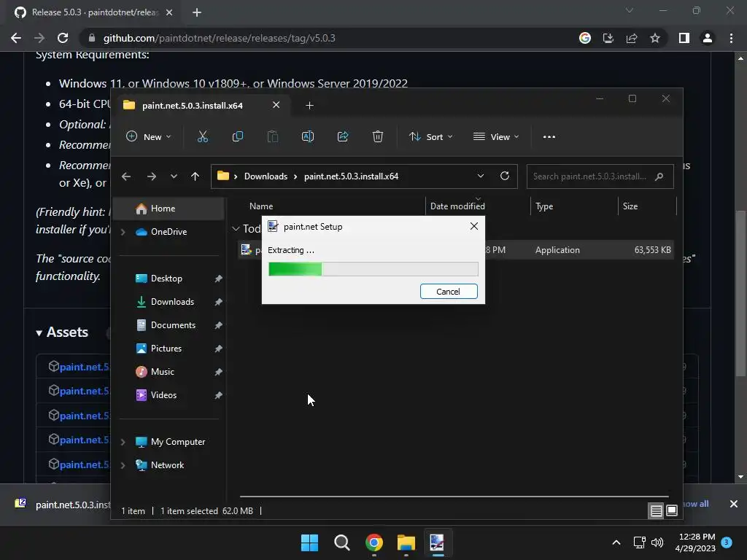Click the Rename icon in Explorer toolbar

coord(308,136)
